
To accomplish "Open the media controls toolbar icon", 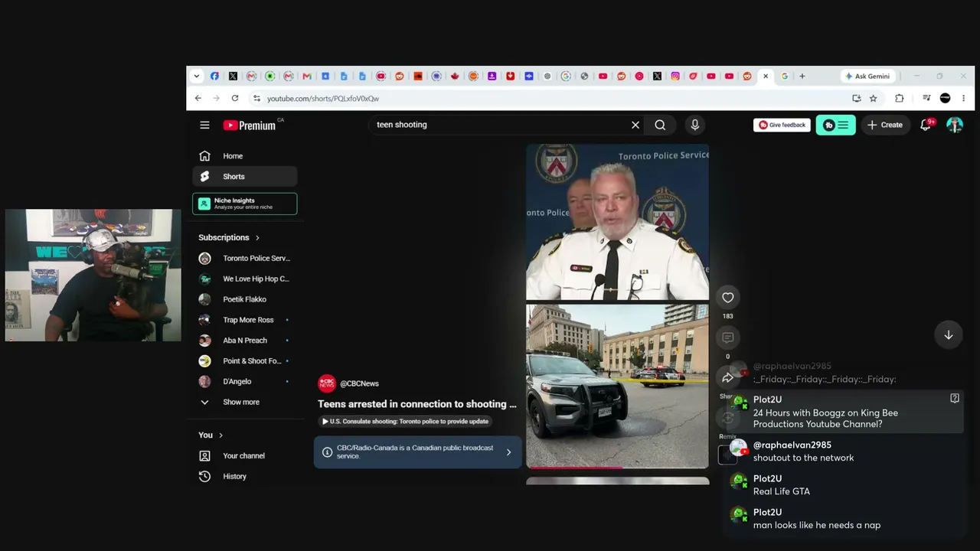I will coord(926,98).
